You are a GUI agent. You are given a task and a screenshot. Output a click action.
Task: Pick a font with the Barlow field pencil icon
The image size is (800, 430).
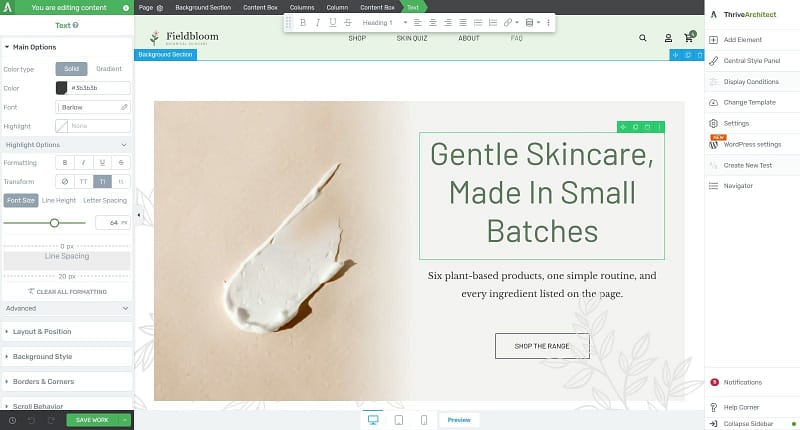[x=124, y=107]
